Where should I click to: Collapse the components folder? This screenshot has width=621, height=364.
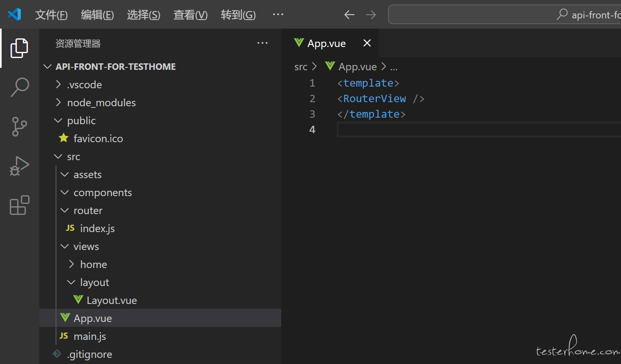click(x=65, y=192)
